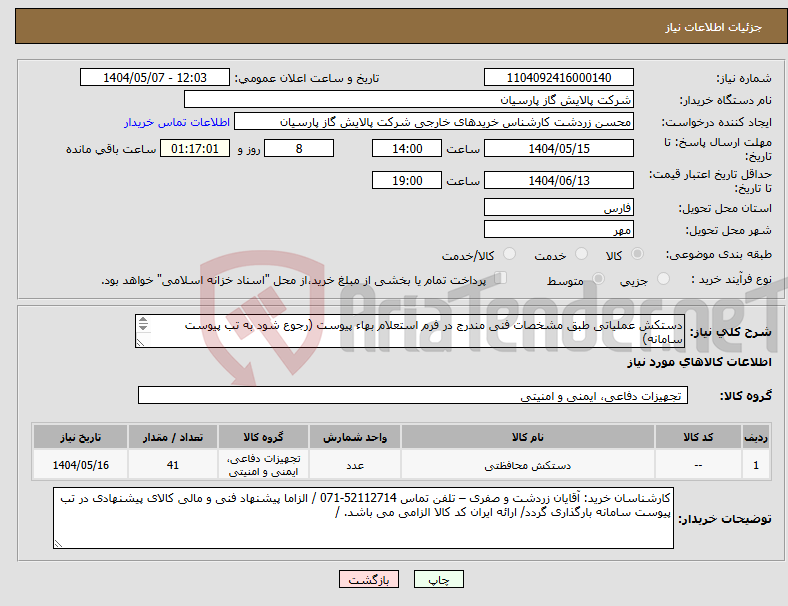Click the تاریخ نیاز column header
The image size is (788, 606).
point(80,437)
